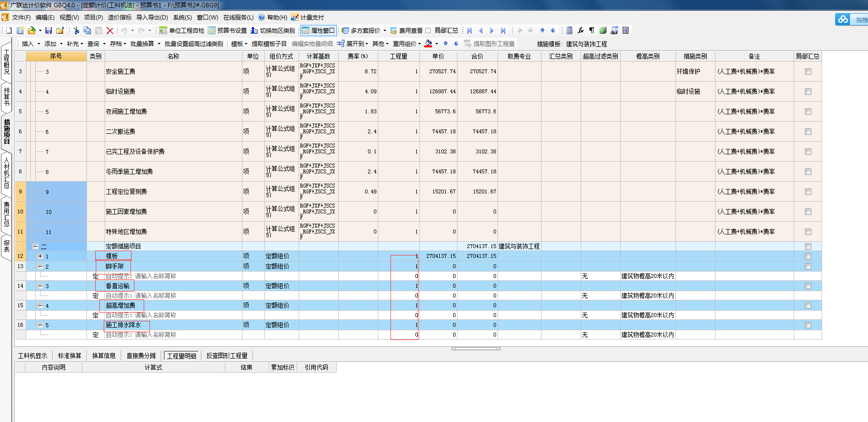This screenshot has width=868, height=422.
Task: Open fill color dropdown arrow next to paint bucket
Action: [x=436, y=43]
